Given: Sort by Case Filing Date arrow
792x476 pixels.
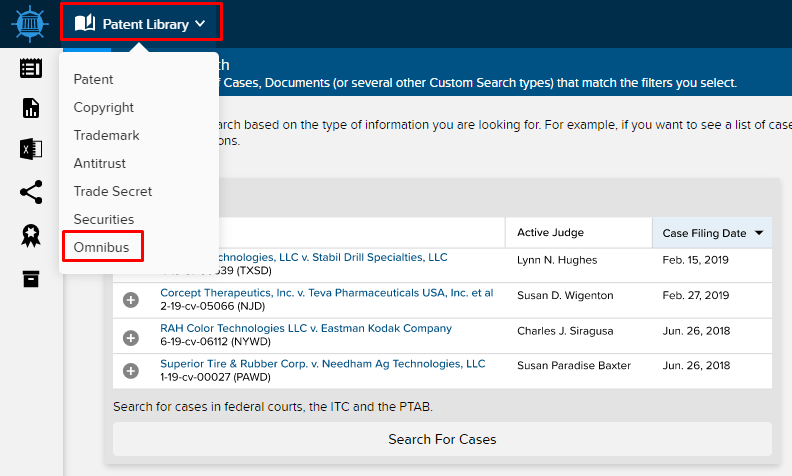Looking at the screenshot, I should tap(759, 233).
